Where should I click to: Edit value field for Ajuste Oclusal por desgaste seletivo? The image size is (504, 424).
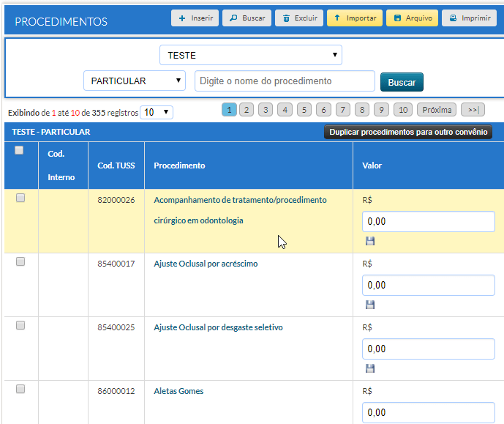pos(429,349)
